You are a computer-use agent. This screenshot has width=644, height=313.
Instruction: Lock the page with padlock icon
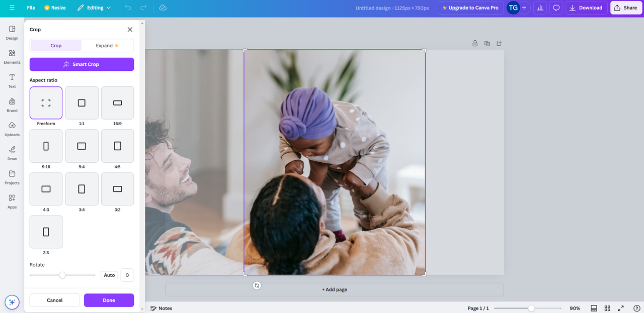475,44
